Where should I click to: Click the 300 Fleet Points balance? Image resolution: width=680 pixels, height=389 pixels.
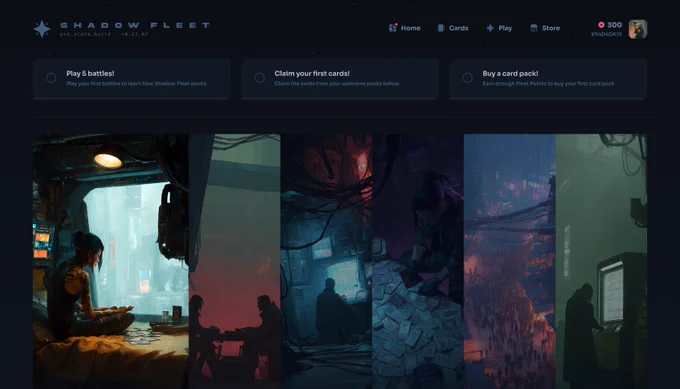615,25
